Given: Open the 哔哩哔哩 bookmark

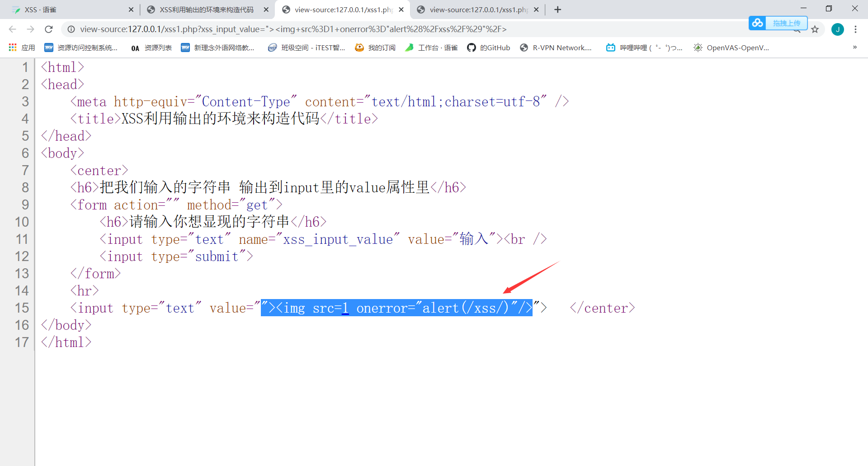Looking at the screenshot, I should click(x=644, y=48).
